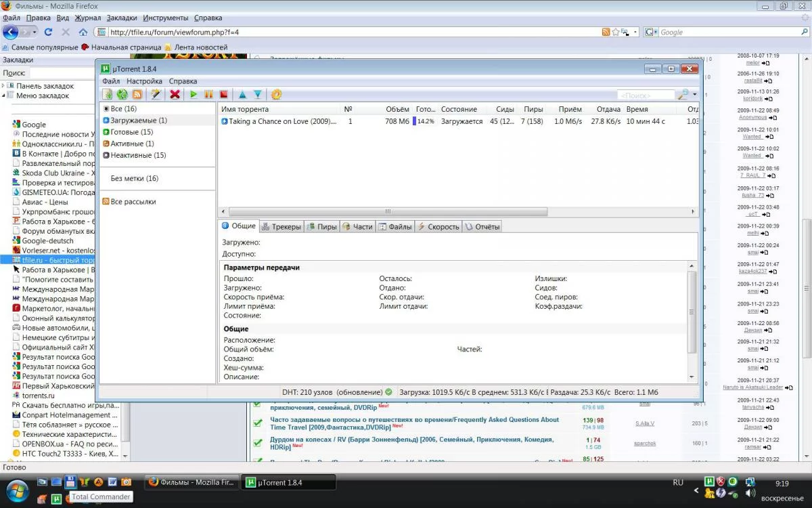
Task: Open the search options dropdown in uTorrent
Action: pos(694,96)
